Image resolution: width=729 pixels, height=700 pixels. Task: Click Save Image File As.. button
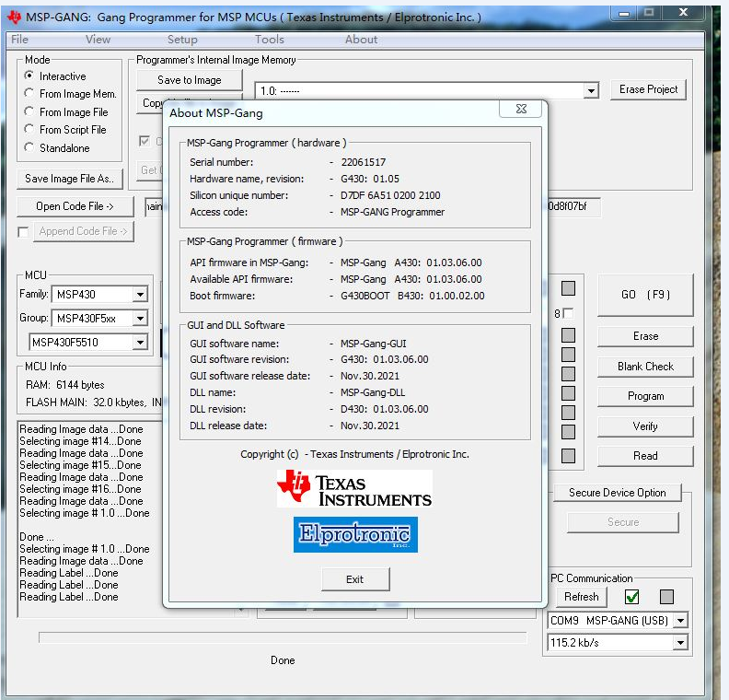pyautogui.click(x=70, y=179)
